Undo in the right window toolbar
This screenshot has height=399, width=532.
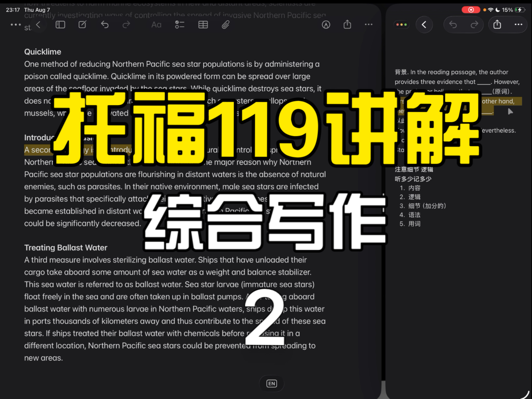[x=453, y=25]
